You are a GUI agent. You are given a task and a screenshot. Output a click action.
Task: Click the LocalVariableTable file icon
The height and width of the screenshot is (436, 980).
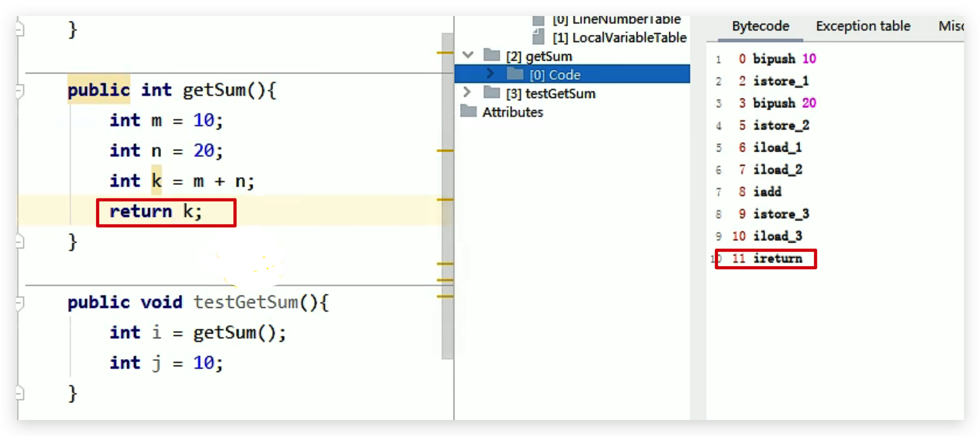pos(538,37)
